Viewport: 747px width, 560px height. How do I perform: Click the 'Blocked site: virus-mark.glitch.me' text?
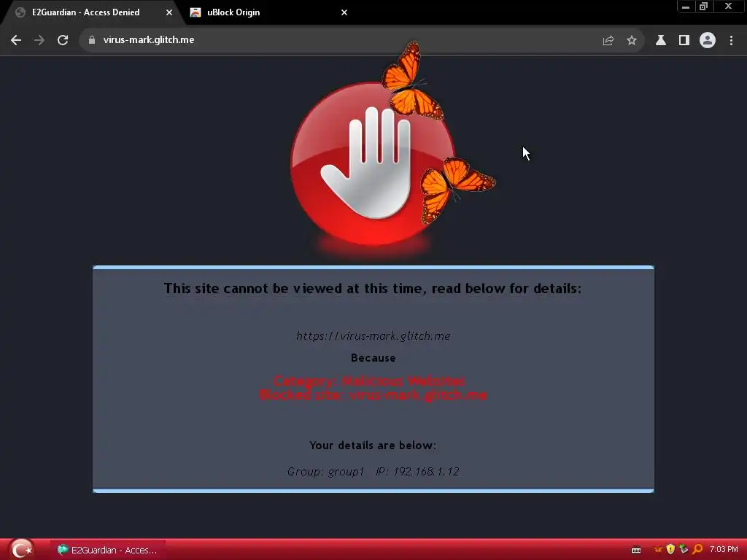373,394
